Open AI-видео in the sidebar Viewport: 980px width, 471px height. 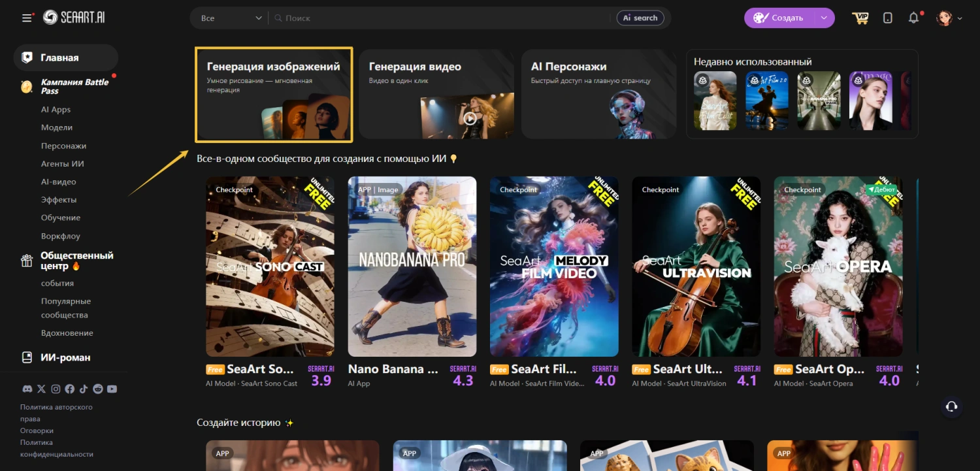point(58,182)
